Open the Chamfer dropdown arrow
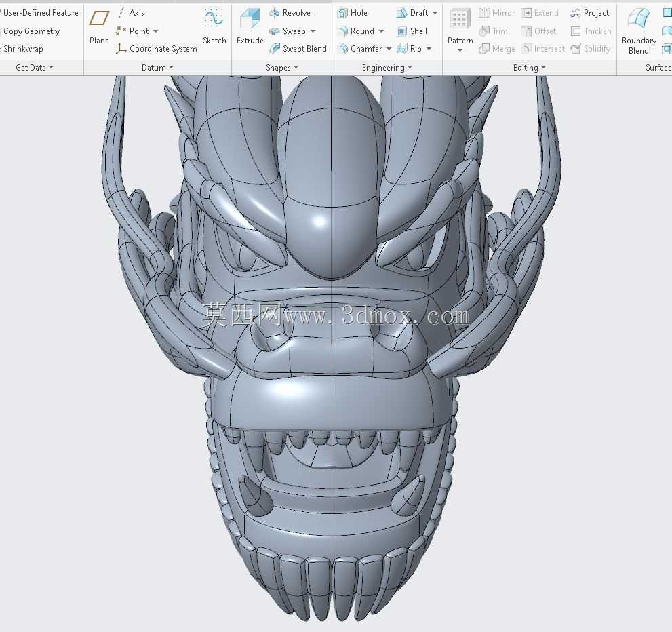This screenshot has width=672, height=632. coord(389,49)
